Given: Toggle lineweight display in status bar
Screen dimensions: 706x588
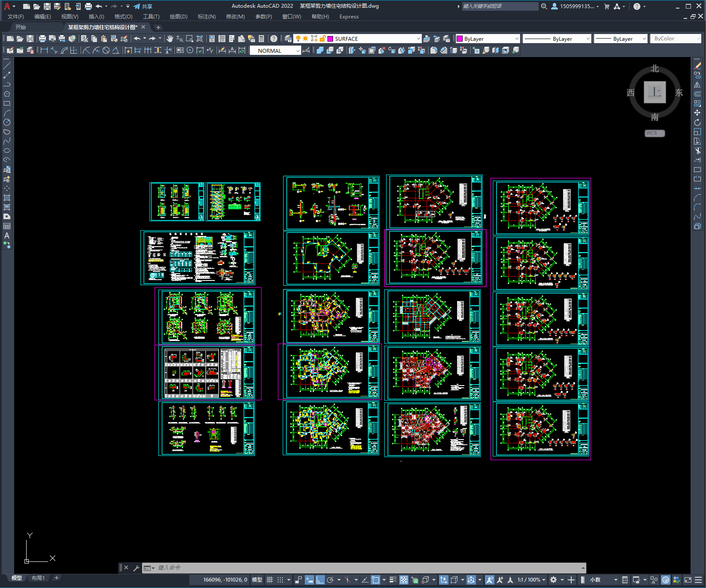Looking at the screenshot, I should pos(393,580).
